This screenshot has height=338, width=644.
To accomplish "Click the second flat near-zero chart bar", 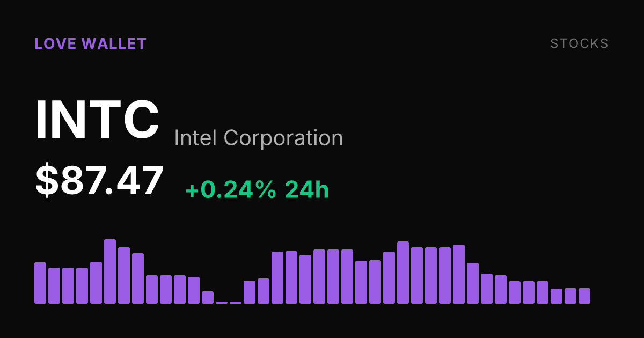I will click(x=236, y=303).
